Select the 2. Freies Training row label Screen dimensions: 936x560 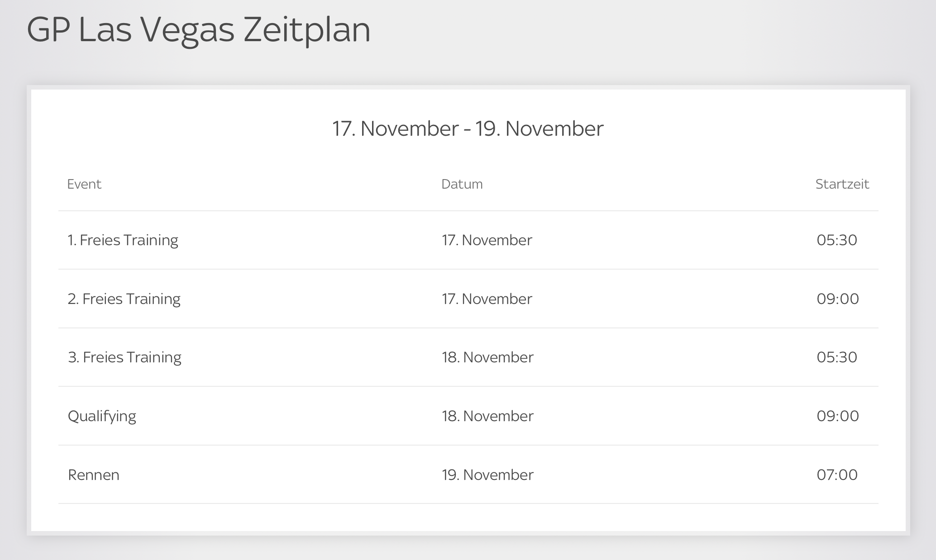(124, 299)
